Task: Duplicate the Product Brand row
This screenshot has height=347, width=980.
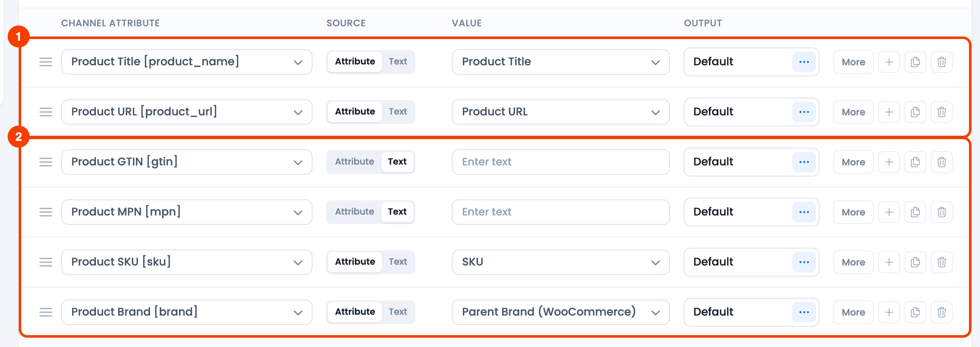Action: (x=915, y=312)
